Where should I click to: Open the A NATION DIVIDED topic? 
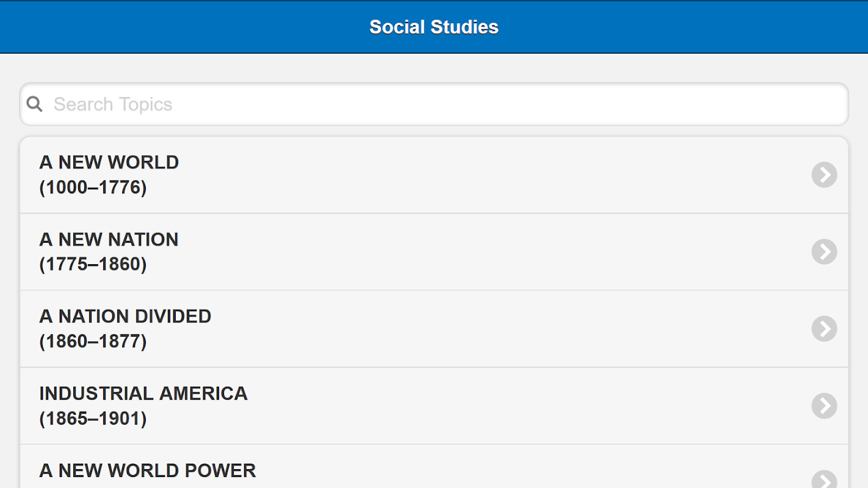click(x=125, y=316)
